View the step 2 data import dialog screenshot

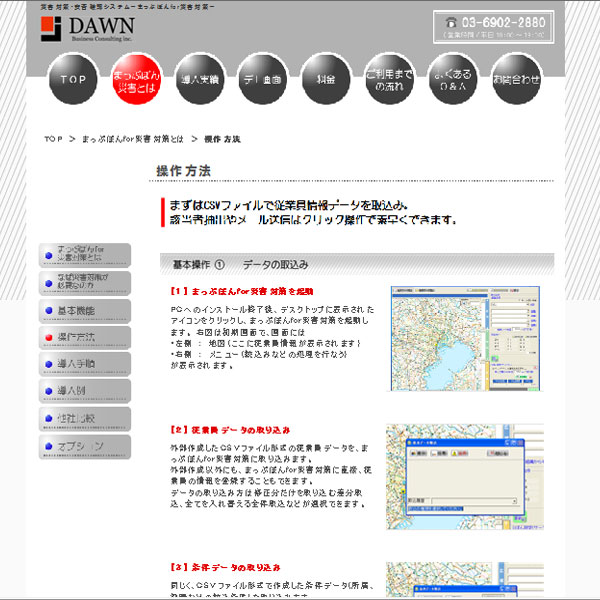(x=465, y=476)
